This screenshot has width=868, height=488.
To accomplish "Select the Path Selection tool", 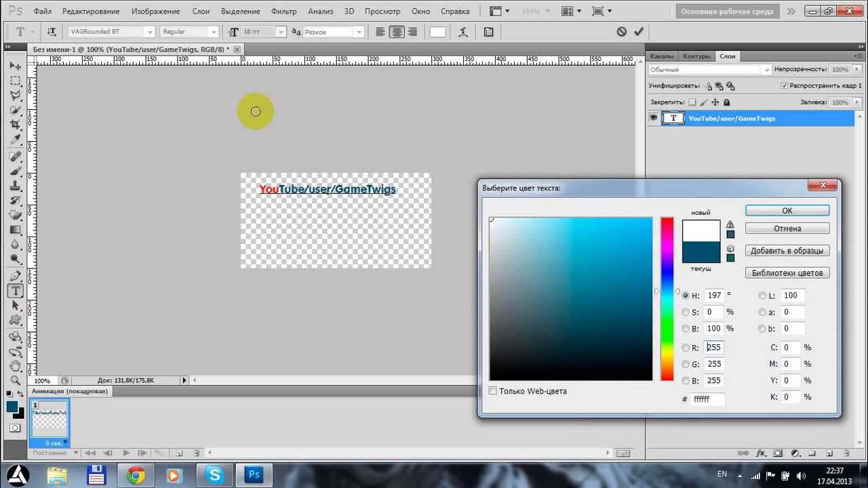I will [x=15, y=306].
